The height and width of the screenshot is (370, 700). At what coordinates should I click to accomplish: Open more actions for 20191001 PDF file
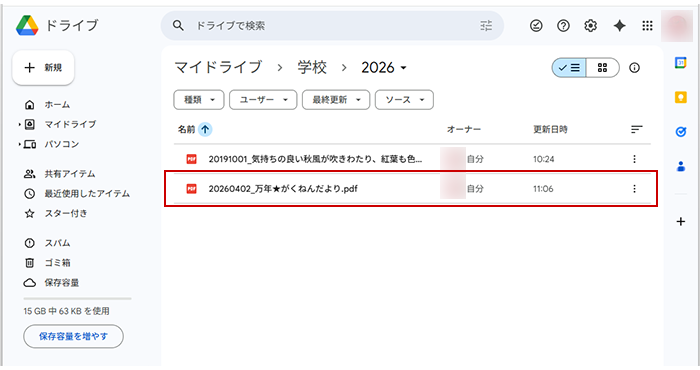pyautogui.click(x=634, y=159)
